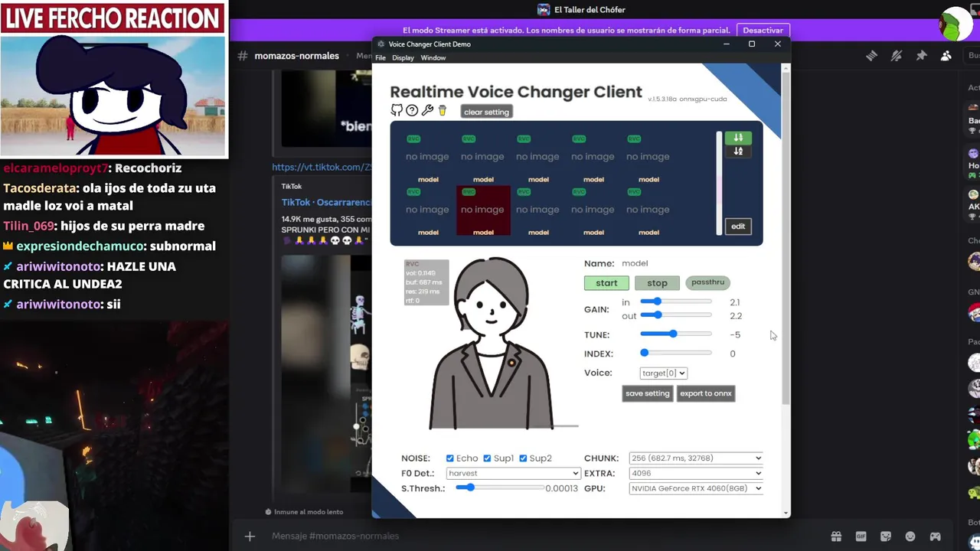The image size is (980, 551).
Task: Adjust the GAIN in slider
Action: pos(676,302)
